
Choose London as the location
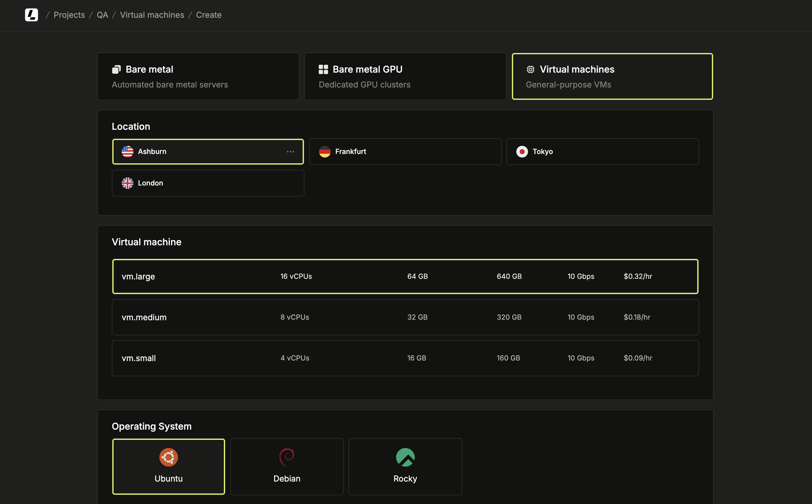pyautogui.click(x=208, y=183)
